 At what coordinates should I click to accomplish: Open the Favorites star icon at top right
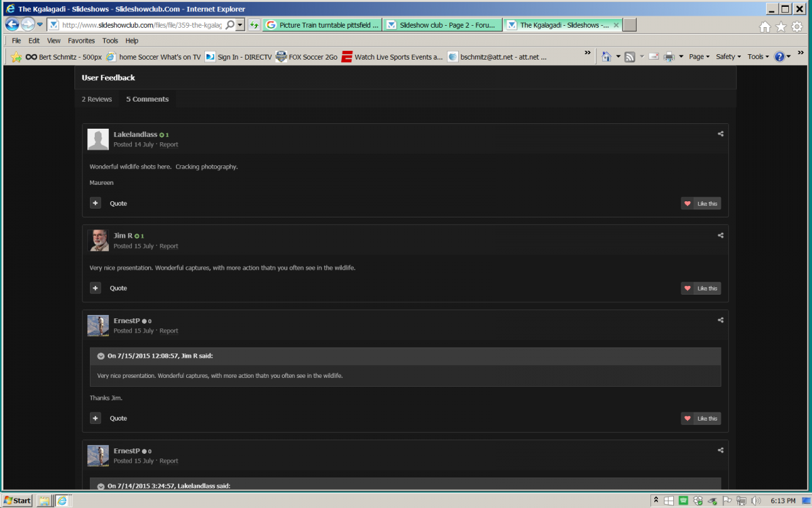781,26
